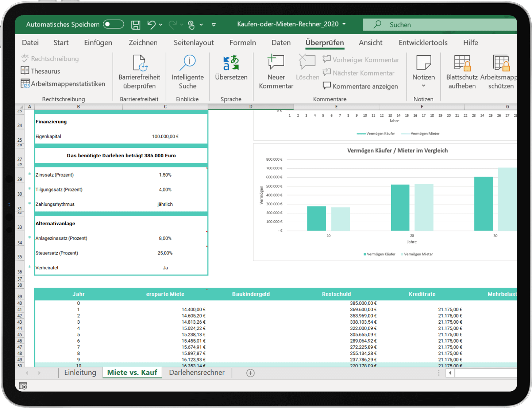
Task: Click the Save disk icon
Action: click(x=136, y=24)
